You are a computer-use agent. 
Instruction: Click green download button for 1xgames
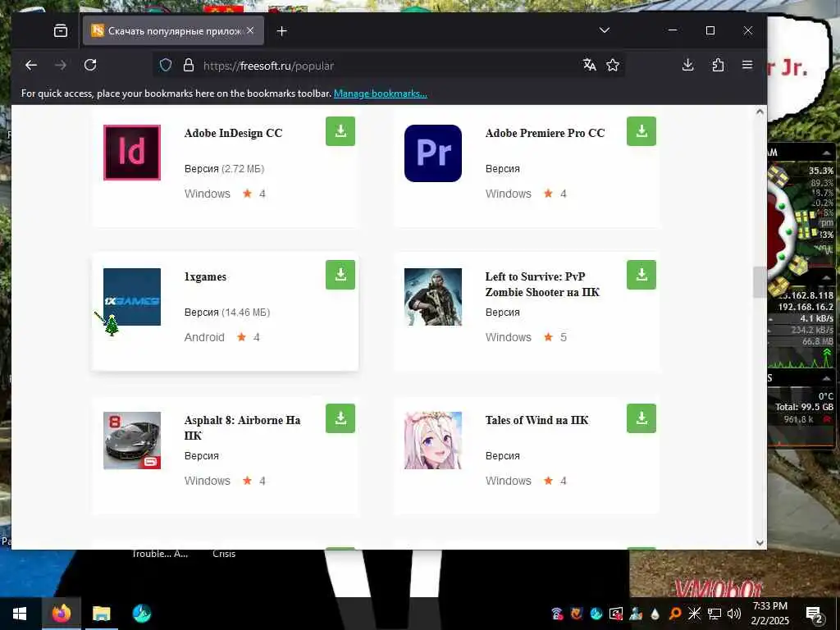[x=340, y=275]
